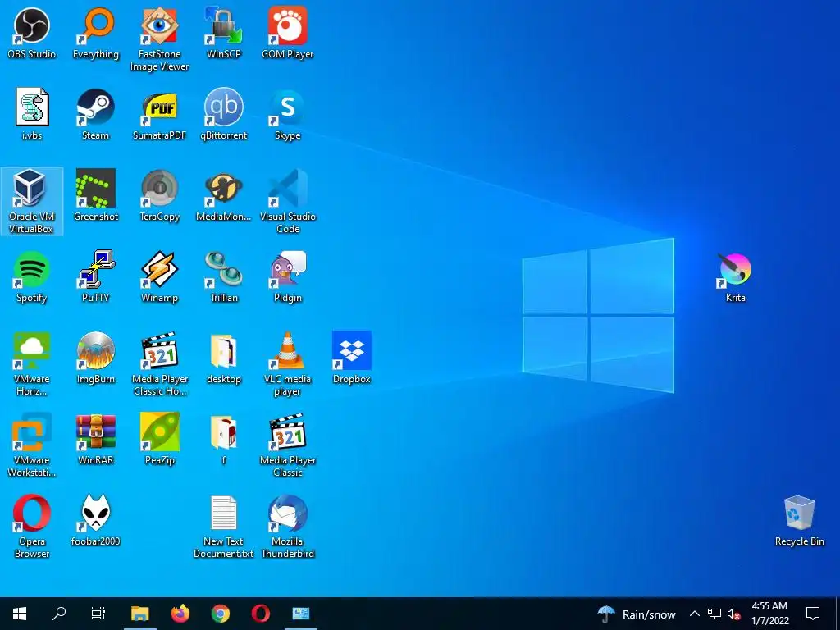Launch Firefox from the taskbar
840x630 pixels.
pyautogui.click(x=180, y=614)
